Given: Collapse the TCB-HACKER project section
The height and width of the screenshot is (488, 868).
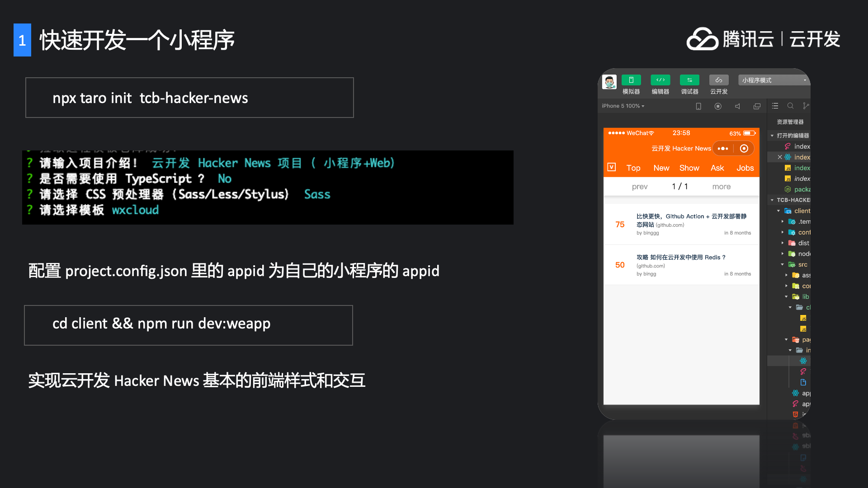Looking at the screenshot, I should click(789, 200).
